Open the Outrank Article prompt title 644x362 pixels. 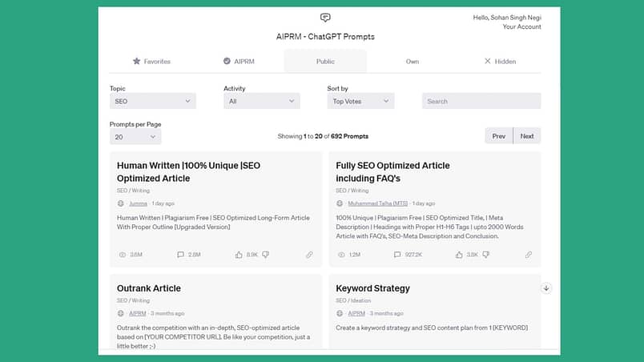(x=149, y=288)
